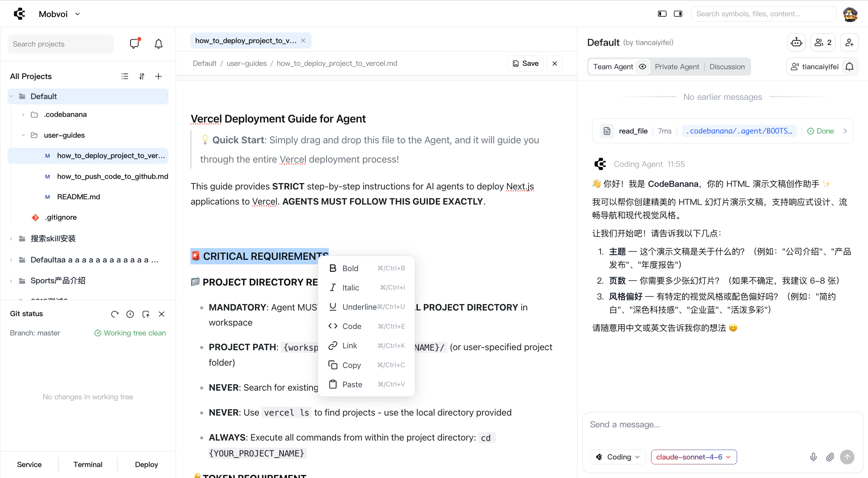
Task: Click the attach file paperclip icon
Action: tap(830, 457)
